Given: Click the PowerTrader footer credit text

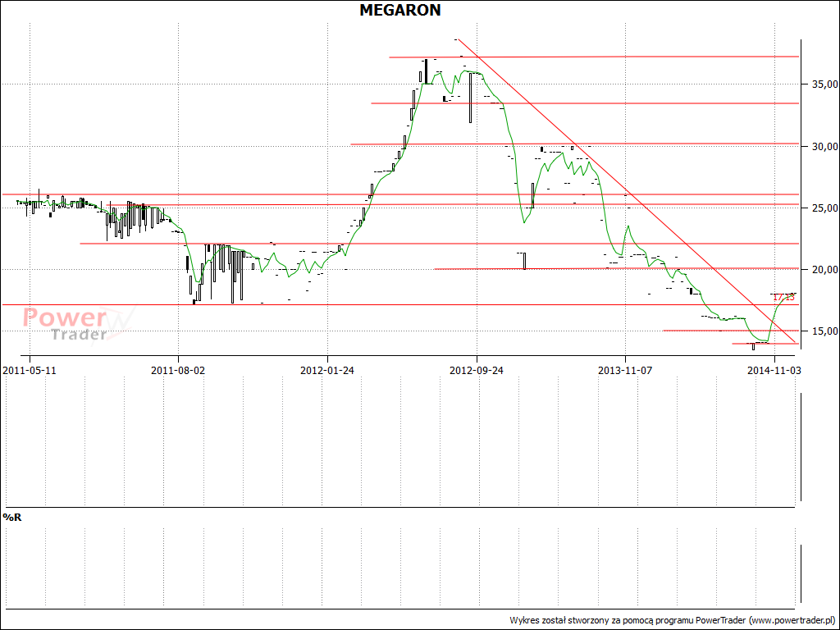Looking at the screenshot, I should pos(672,620).
